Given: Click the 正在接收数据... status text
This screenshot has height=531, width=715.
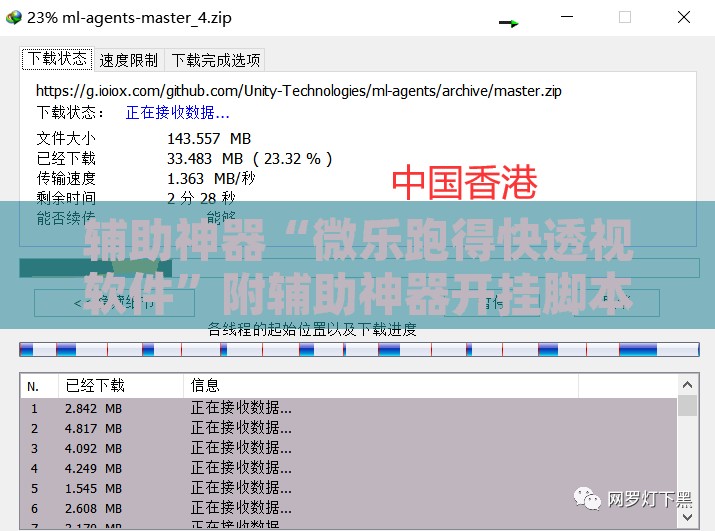Looking at the screenshot, I should click(177, 112).
